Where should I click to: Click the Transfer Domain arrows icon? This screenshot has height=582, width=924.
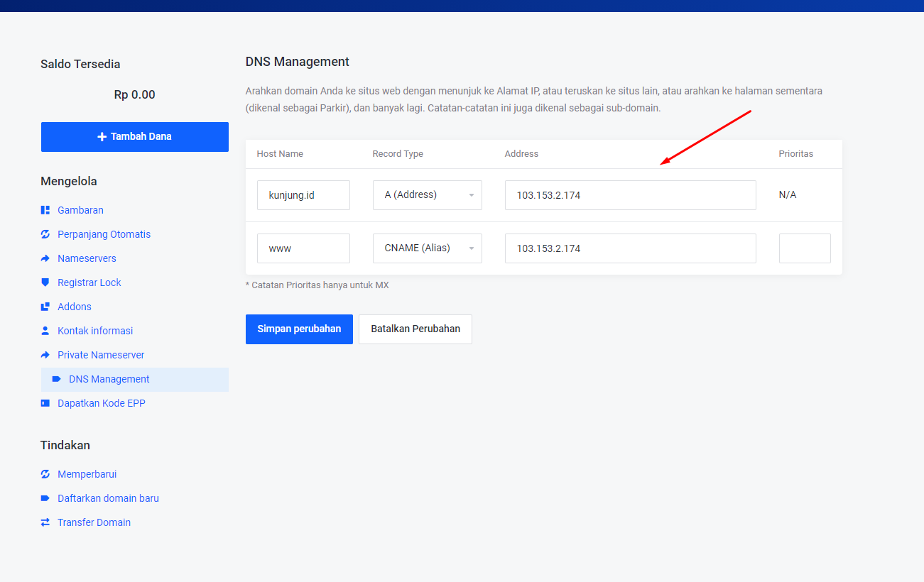click(45, 522)
